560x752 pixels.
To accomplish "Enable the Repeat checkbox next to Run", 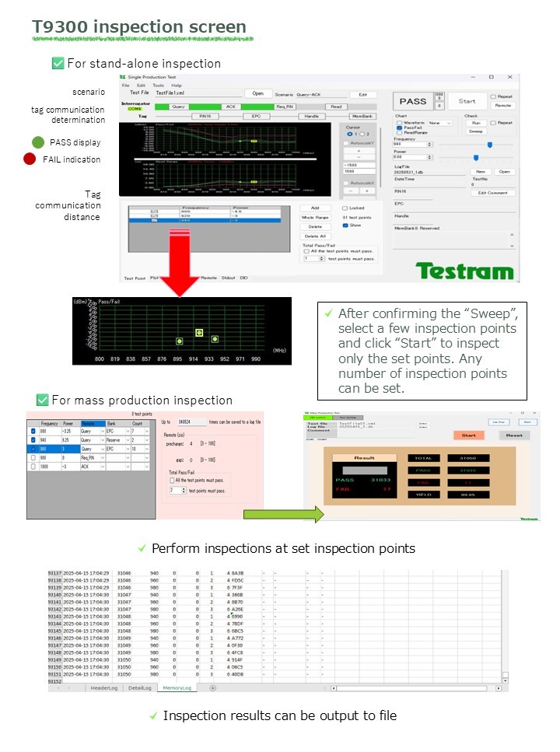I will (x=493, y=123).
